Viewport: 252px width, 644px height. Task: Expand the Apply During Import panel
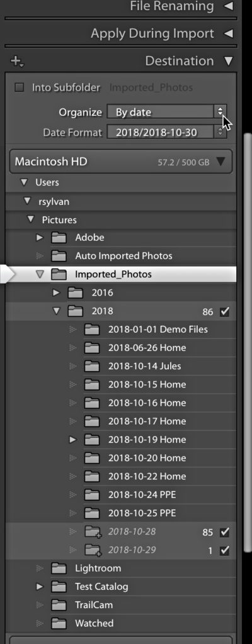(228, 33)
